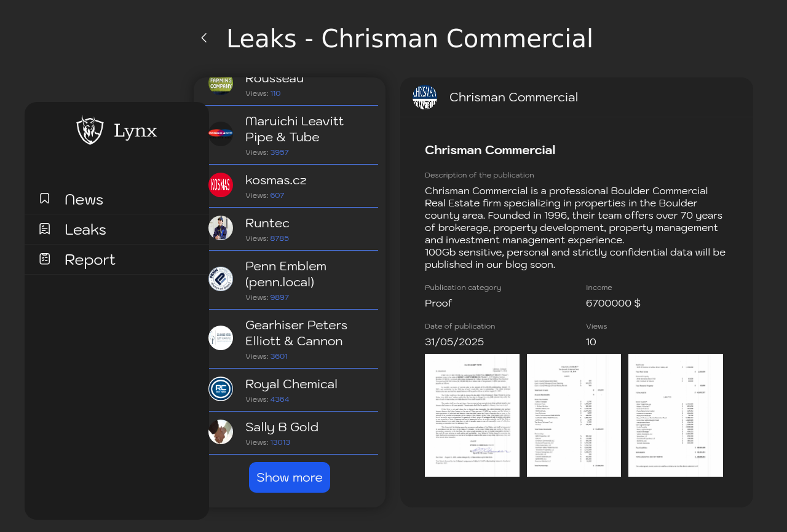Click the views count 3957

point(279,152)
